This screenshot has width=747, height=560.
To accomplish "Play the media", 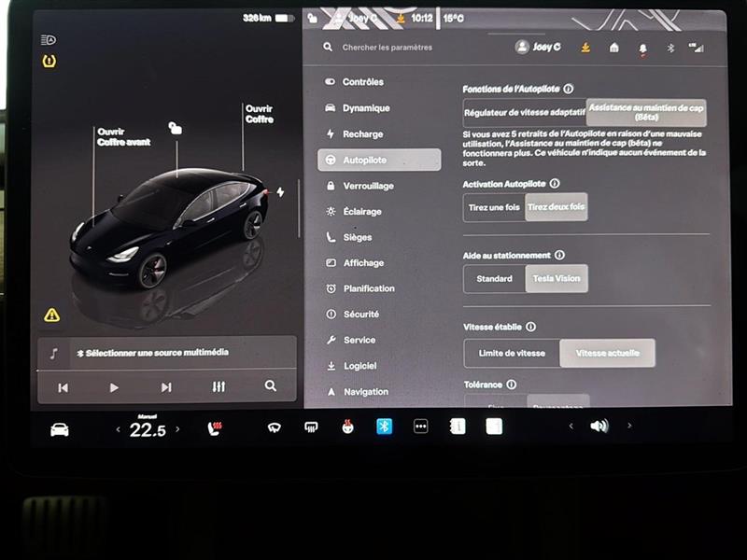I will tap(114, 387).
